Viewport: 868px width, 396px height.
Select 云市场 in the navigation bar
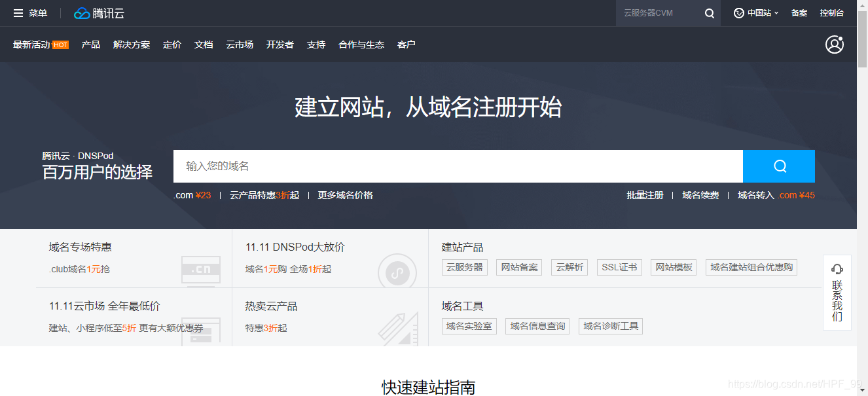pos(239,45)
